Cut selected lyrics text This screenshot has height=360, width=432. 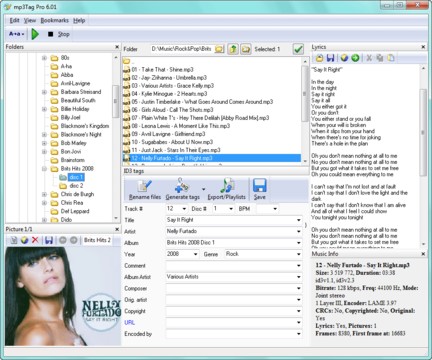tap(369, 58)
